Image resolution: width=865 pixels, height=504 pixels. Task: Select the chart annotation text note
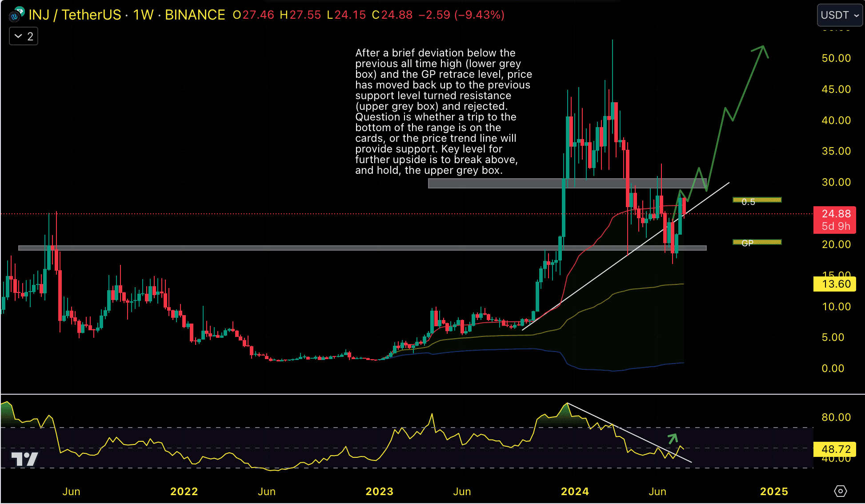click(444, 112)
